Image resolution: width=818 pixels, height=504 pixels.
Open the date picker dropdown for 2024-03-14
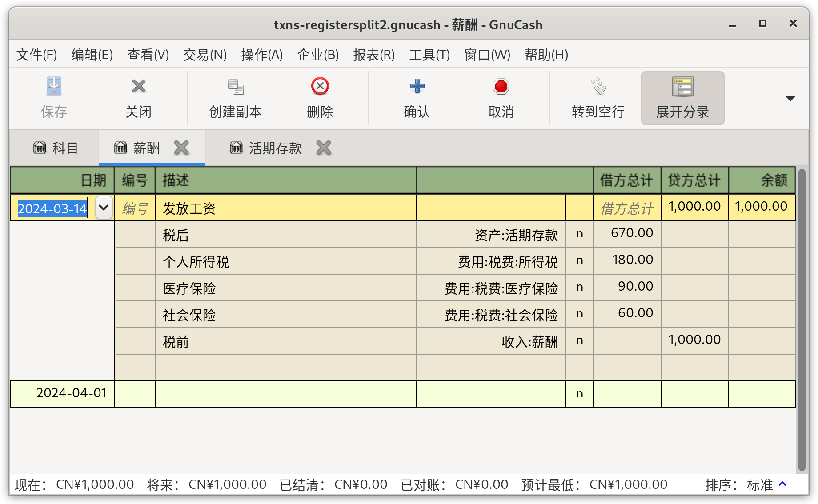104,208
